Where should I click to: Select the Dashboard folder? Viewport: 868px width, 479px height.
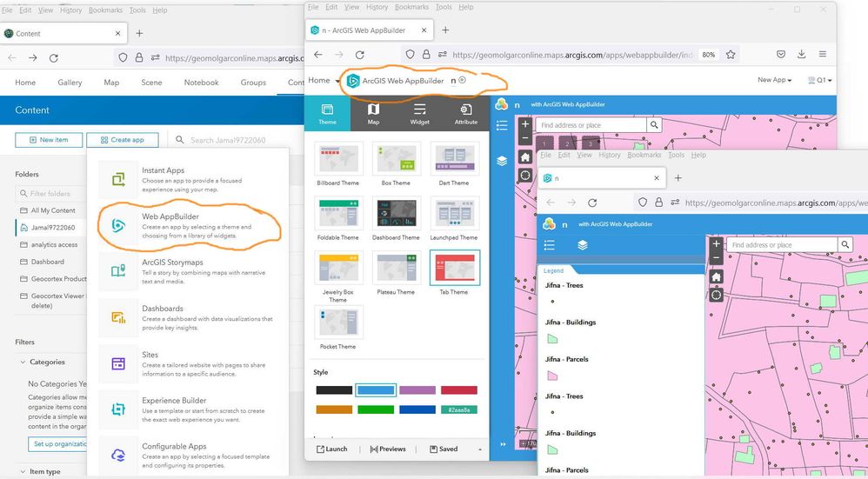coord(47,262)
